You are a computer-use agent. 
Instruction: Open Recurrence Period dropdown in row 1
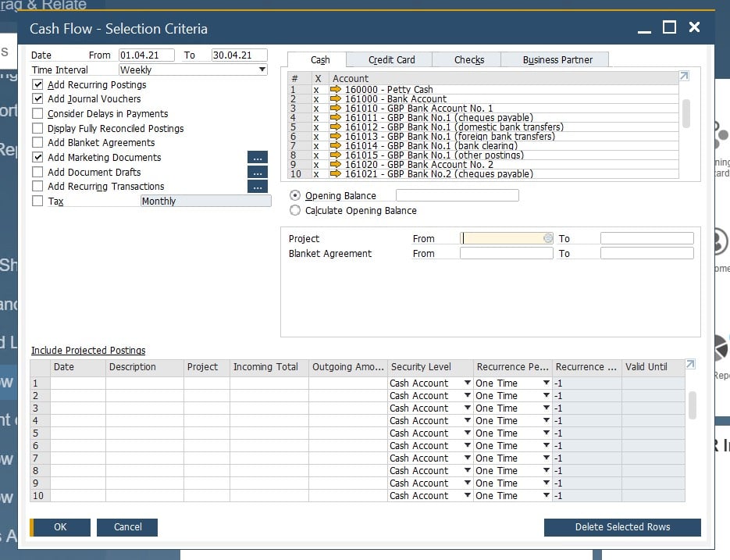point(547,383)
